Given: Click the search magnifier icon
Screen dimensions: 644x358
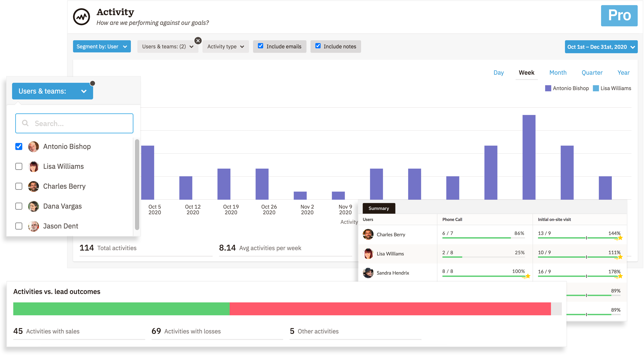Looking at the screenshot, I should coord(25,123).
